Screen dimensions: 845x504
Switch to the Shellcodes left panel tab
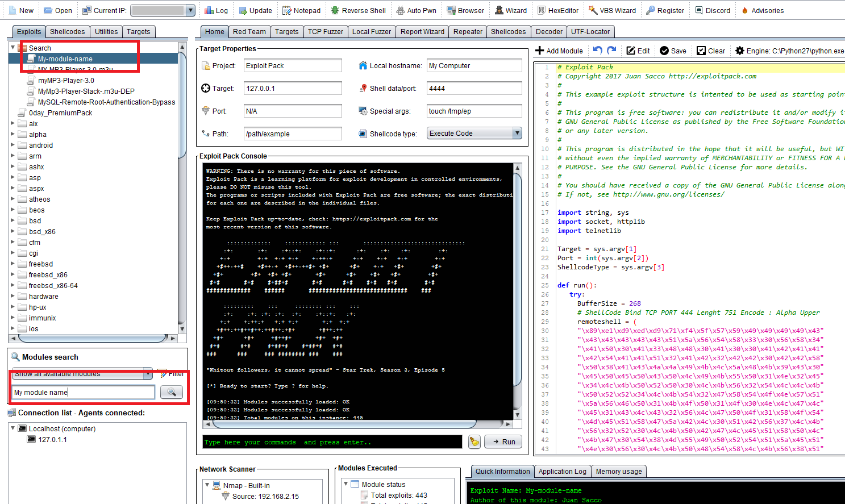[67, 32]
